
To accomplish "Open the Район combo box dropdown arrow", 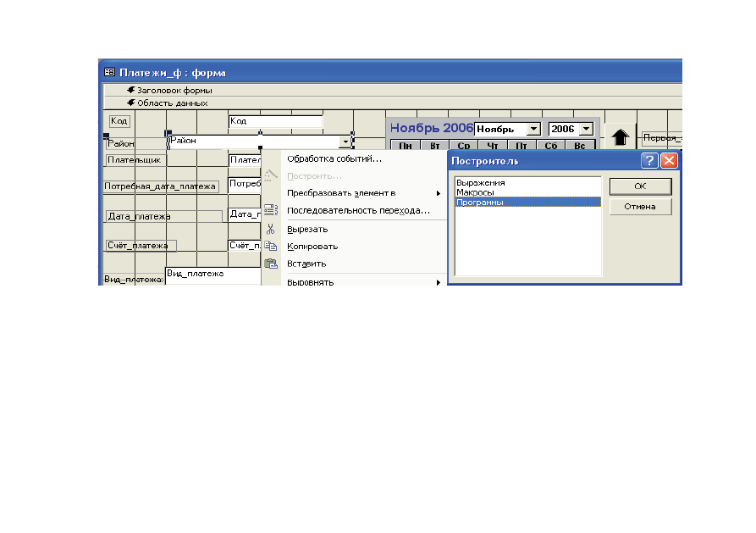I will [x=345, y=142].
